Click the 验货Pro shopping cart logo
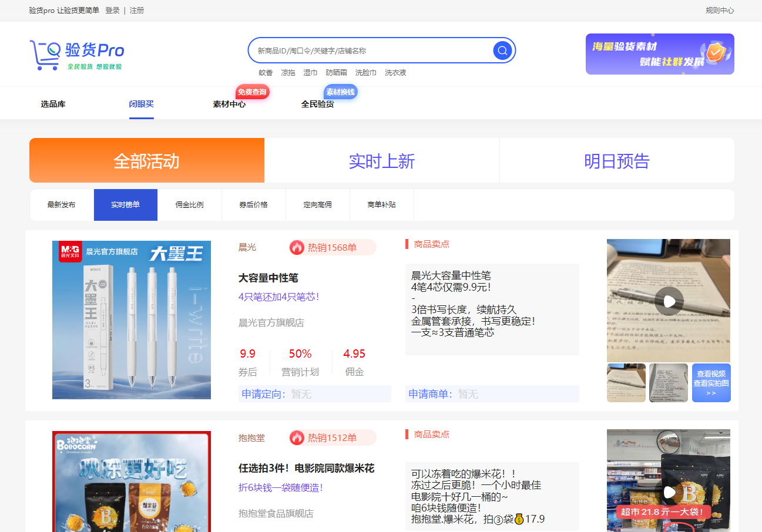 76,55
